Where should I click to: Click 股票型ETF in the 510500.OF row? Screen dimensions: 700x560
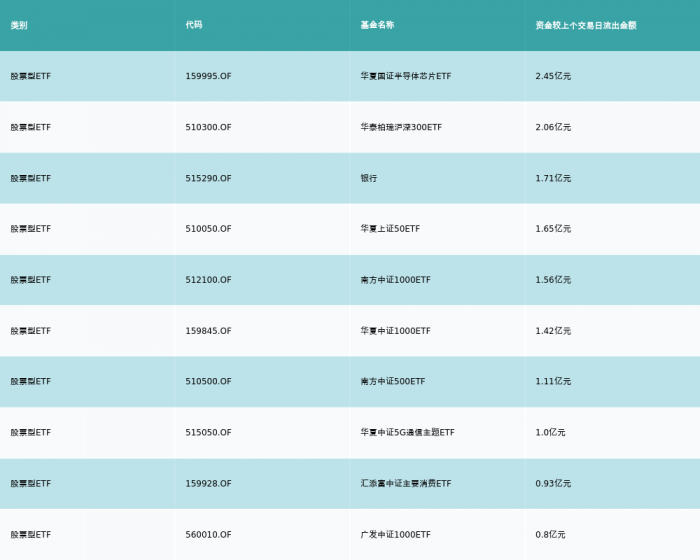(31, 381)
